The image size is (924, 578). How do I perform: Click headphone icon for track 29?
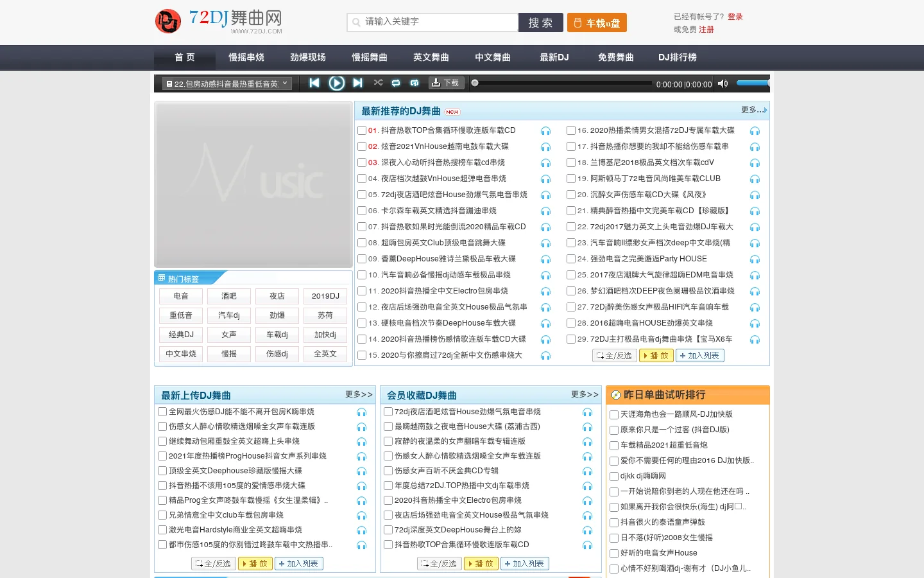point(755,340)
